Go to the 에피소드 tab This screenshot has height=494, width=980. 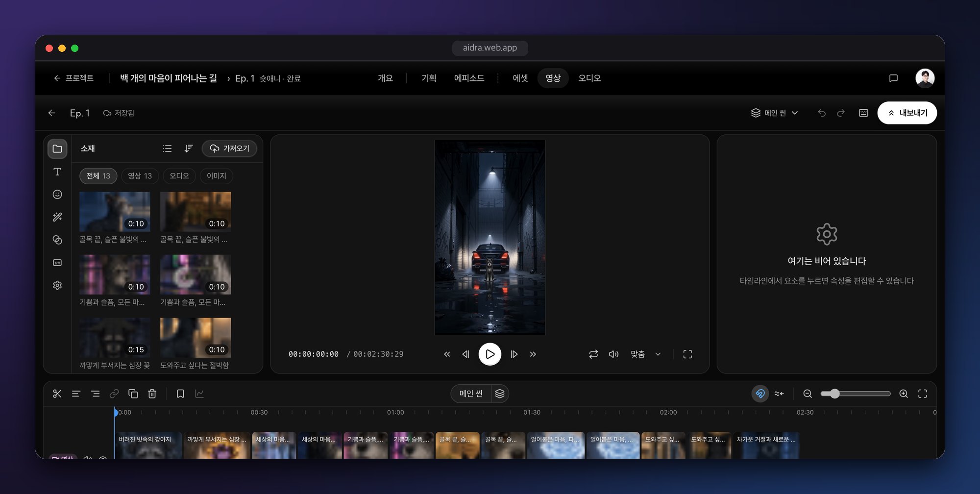pyautogui.click(x=469, y=78)
